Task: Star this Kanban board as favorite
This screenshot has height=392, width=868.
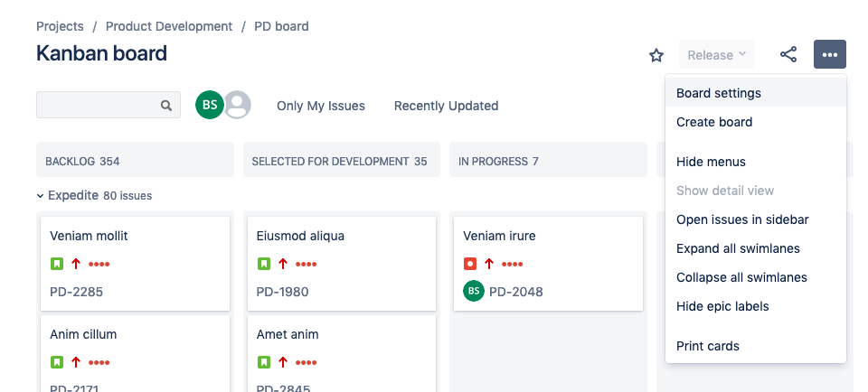Action: tap(656, 55)
